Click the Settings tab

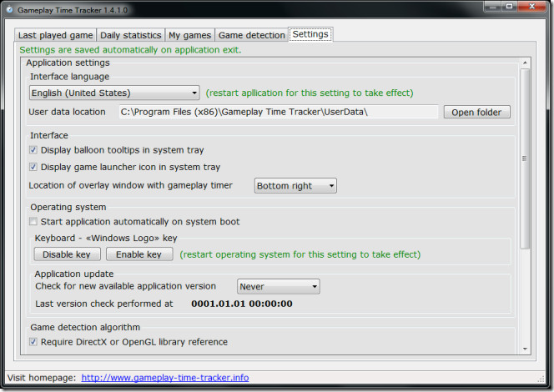[x=310, y=34]
